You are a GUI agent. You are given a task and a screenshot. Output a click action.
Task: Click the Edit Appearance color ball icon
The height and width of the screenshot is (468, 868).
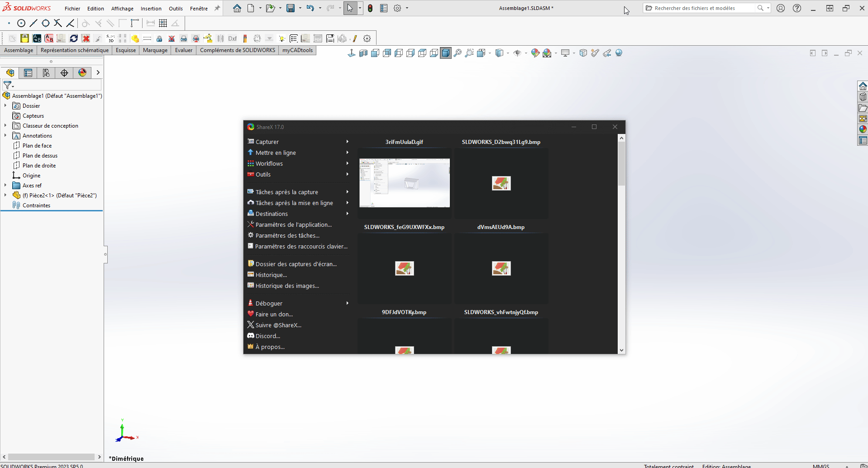coord(535,53)
